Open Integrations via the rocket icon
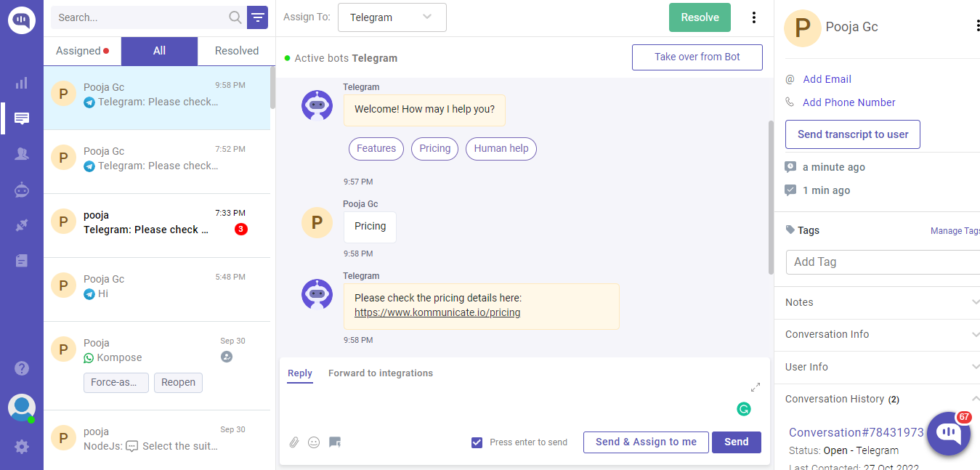Viewport: 980px width, 470px height. click(x=21, y=225)
